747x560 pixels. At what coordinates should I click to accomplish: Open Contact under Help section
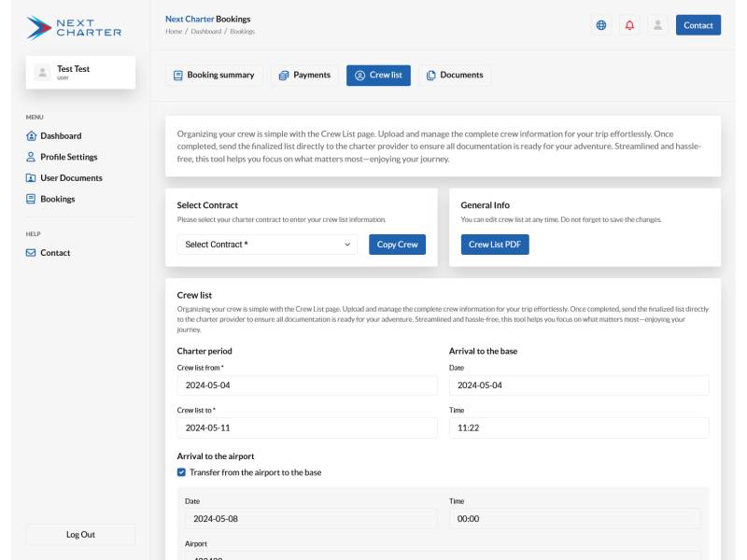coord(49,252)
